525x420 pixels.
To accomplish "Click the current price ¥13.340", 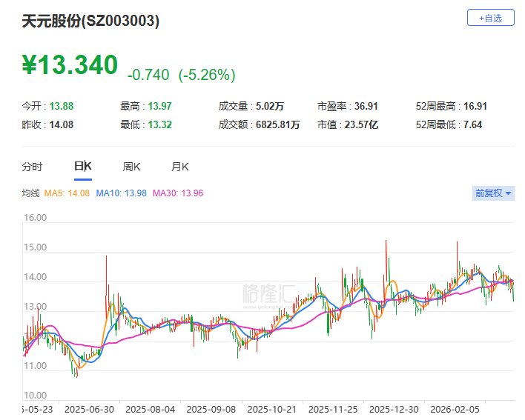I will (69, 65).
